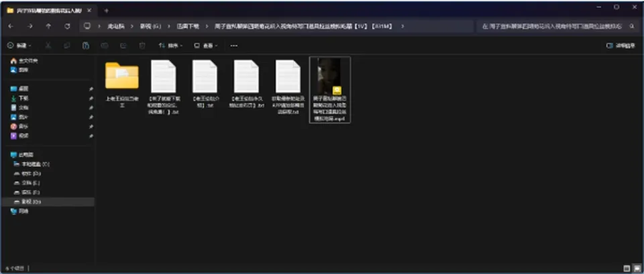The width and height of the screenshot is (644, 274).
Task: Unpin 下载 using its pin icon
Action: tap(91, 98)
